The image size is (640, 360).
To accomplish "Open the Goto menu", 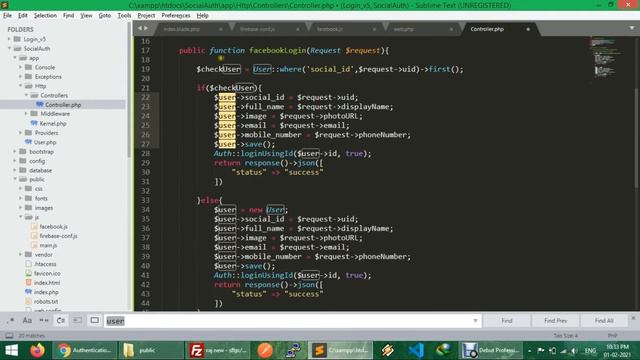I will [x=105, y=16].
